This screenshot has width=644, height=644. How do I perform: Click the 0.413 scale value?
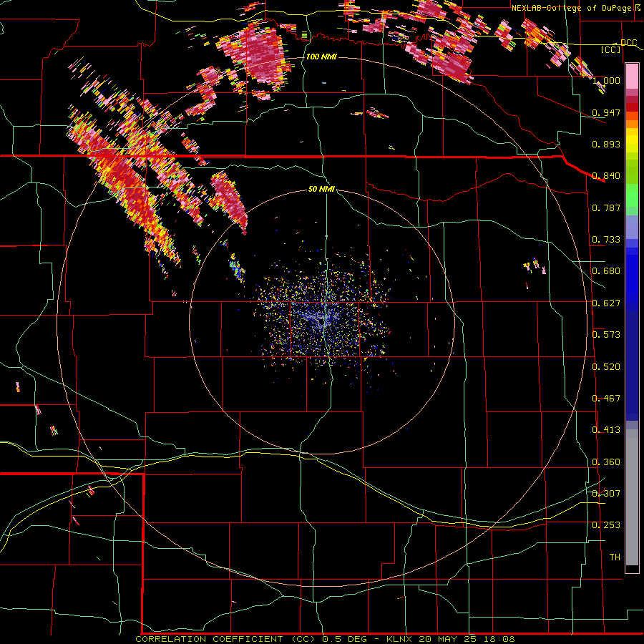606,430
